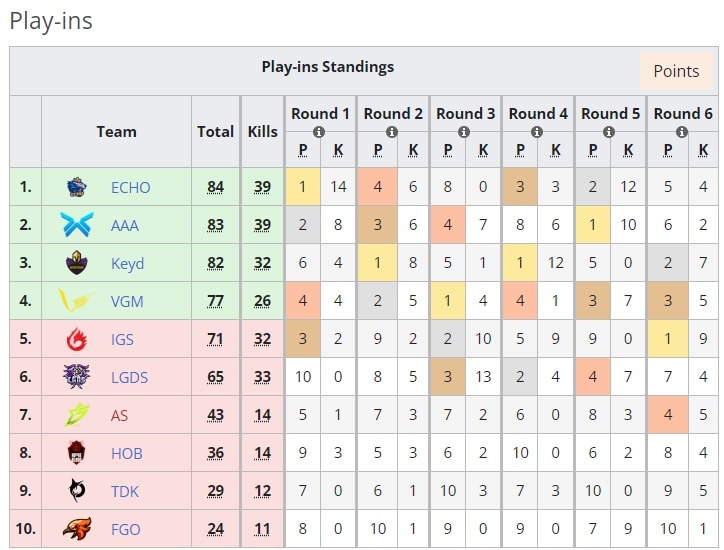
Task: Click the IGS flame logo icon
Action: [77, 339]
